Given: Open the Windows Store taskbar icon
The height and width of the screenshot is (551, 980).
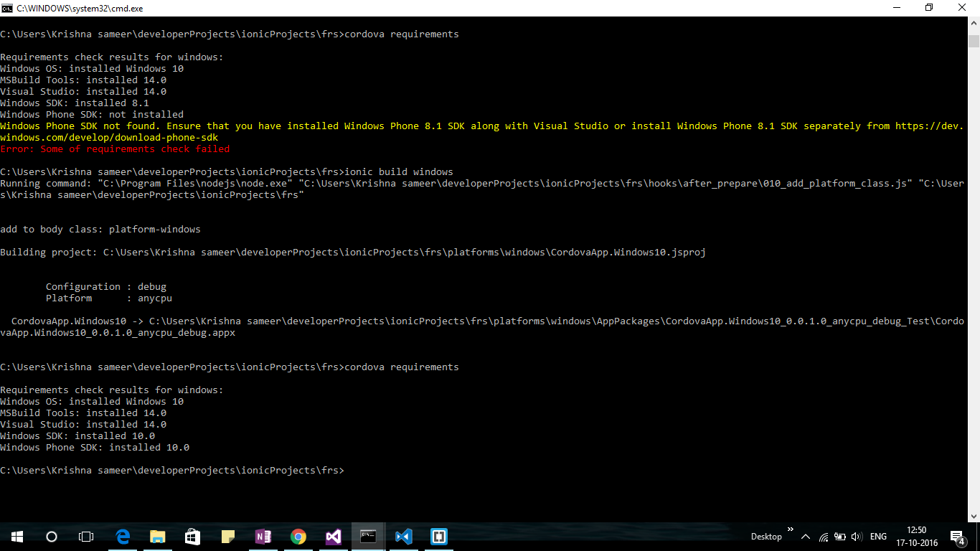Looking at the screenshot, I should (x=192, y=536).
